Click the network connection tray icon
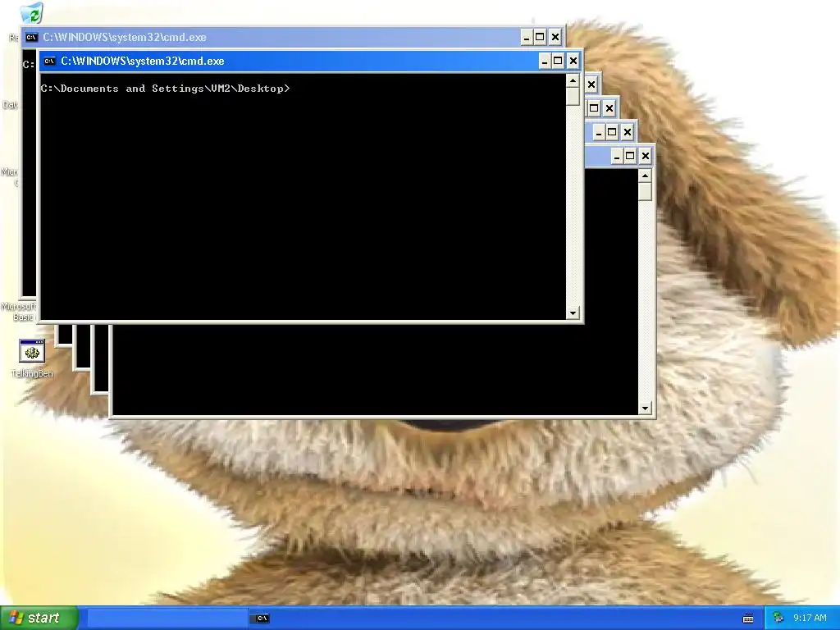Screen dimensions: 840x630 click(778, 618)
